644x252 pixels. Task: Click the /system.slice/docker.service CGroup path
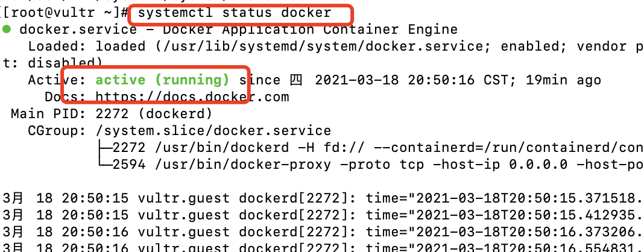[x=213, y=130]
